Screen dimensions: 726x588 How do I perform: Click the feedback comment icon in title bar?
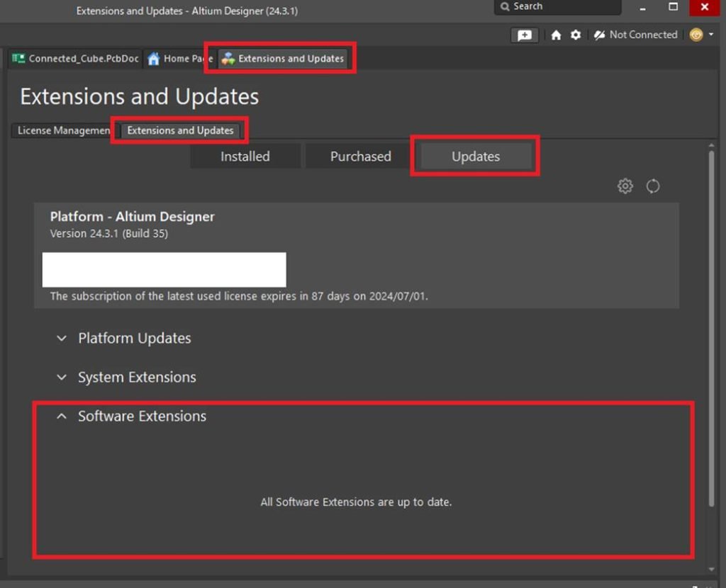point(525,34)
